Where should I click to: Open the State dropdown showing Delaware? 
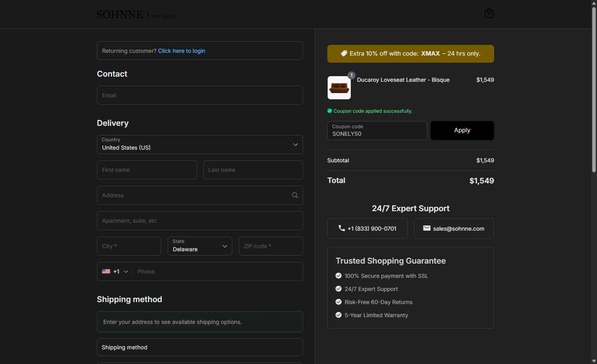point(200,246)
